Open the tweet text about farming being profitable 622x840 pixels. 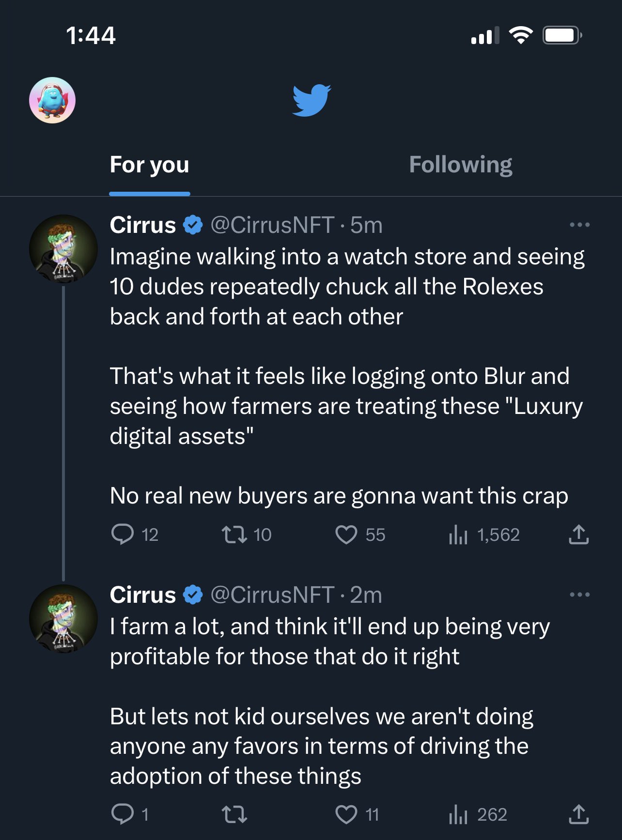[330, 641]
